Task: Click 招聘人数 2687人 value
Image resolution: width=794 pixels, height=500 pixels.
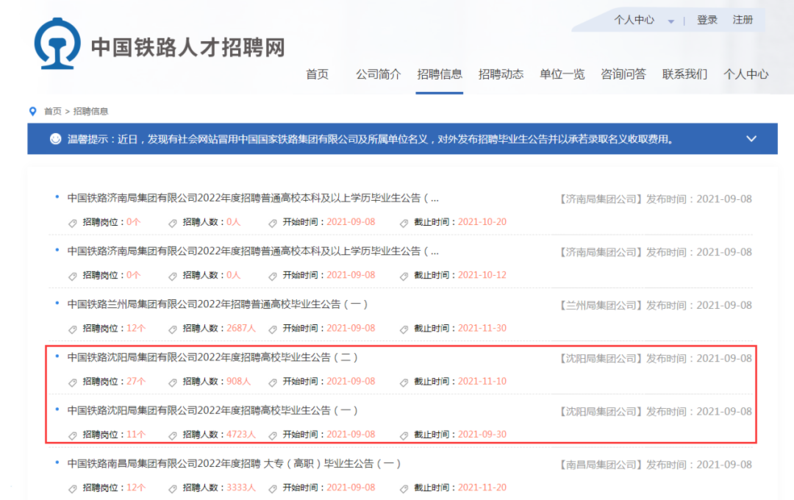Action: (241, 328)
